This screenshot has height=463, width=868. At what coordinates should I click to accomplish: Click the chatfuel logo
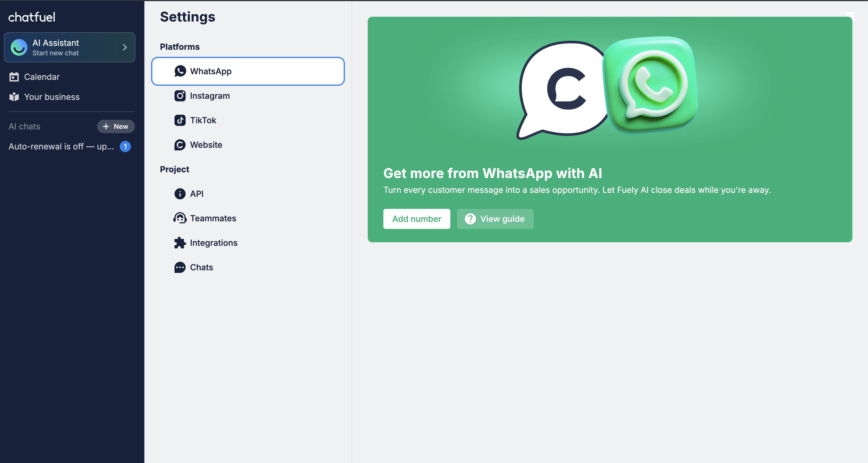coord(32,17)
